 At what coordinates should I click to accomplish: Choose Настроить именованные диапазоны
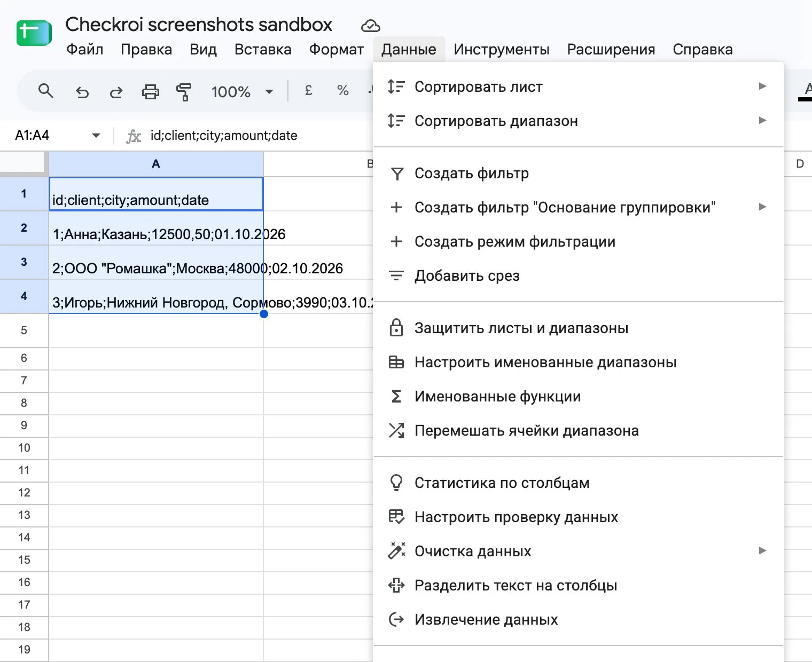coord(579,362)
